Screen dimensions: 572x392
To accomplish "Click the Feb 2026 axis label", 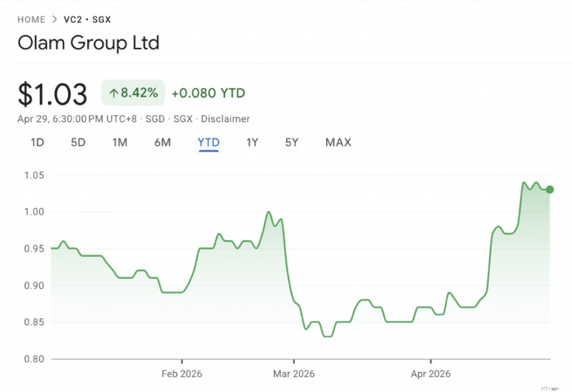I will (182, 373).
